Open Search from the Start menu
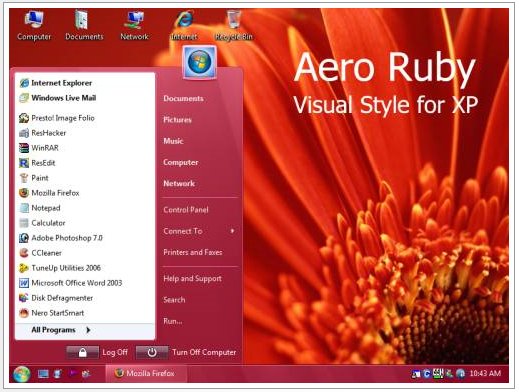519x392 pixels. pos(174,300)
